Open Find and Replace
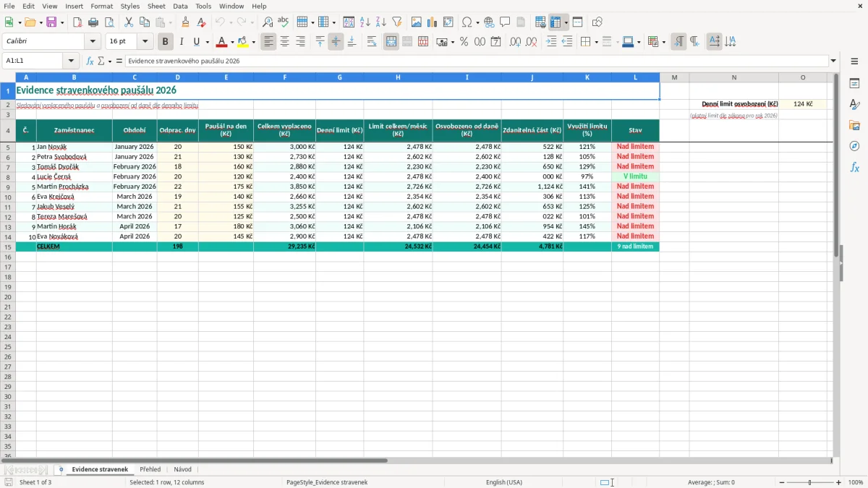Screen dimensions: 868x488 coord(268,22)
